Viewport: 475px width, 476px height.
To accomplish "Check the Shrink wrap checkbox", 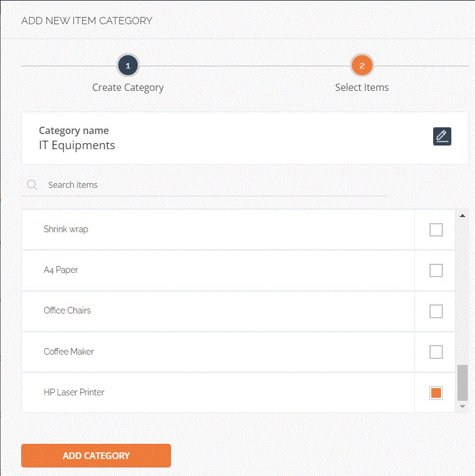I will (436, 230).
